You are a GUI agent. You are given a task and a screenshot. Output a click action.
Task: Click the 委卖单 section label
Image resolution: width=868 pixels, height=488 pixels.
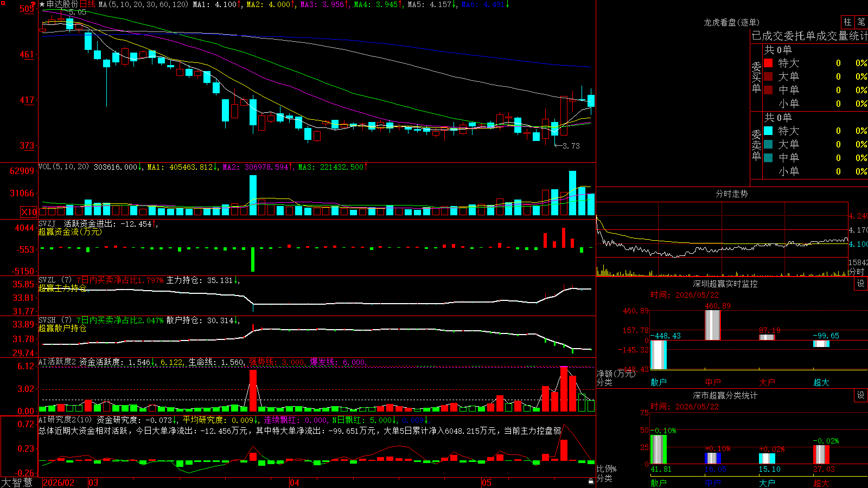tap(756, 145)
